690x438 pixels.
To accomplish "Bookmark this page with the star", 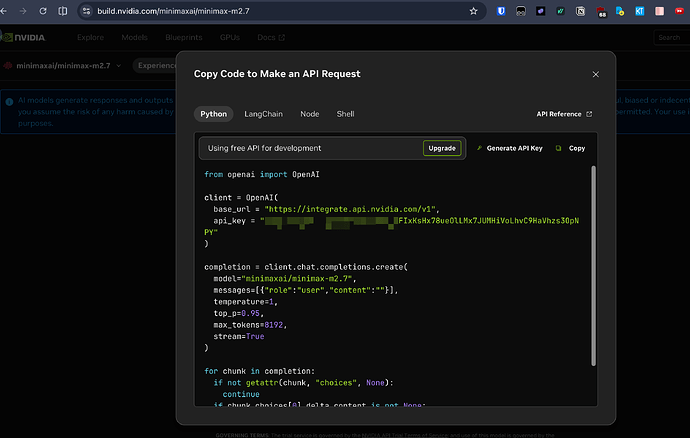I will [x=473, y=11].
